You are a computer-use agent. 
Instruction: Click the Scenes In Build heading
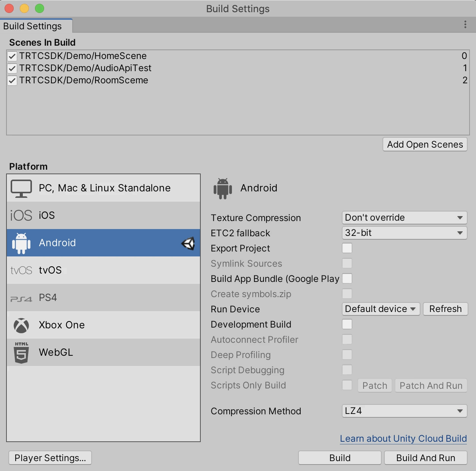(x=42, y=43)
